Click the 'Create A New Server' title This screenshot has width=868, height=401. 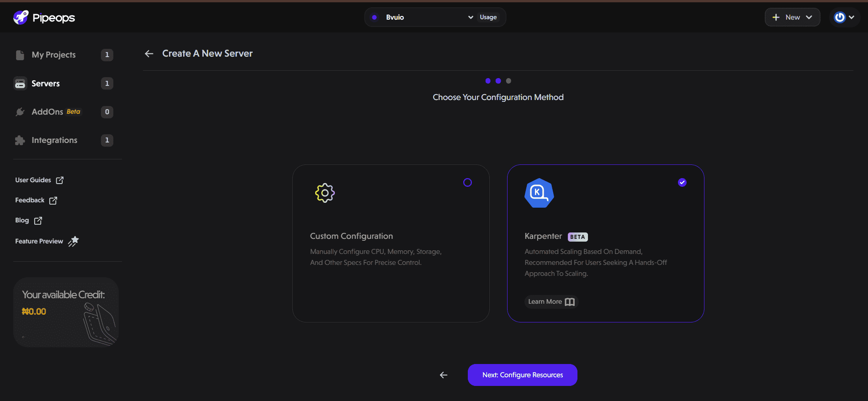click(x=207, y=53)
